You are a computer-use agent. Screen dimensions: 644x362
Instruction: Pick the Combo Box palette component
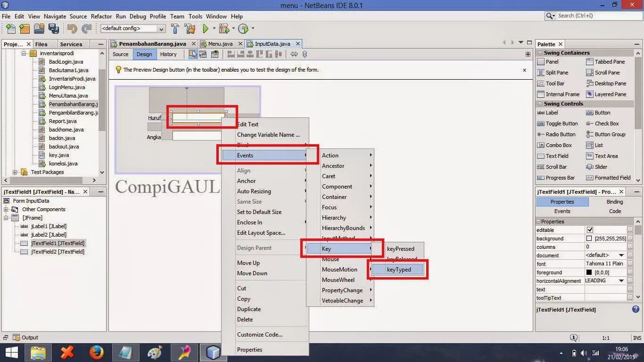tap(554, 145)
